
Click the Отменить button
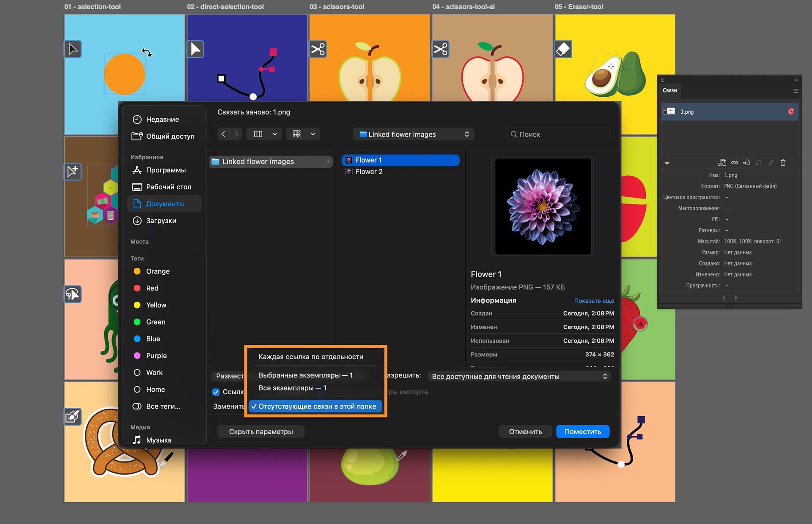525,431
